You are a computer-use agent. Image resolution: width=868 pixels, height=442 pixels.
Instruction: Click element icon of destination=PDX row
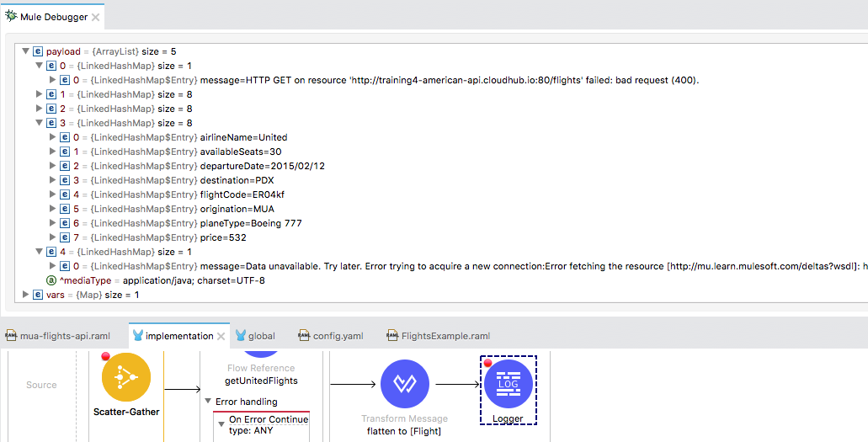click(x=66, y=180)
